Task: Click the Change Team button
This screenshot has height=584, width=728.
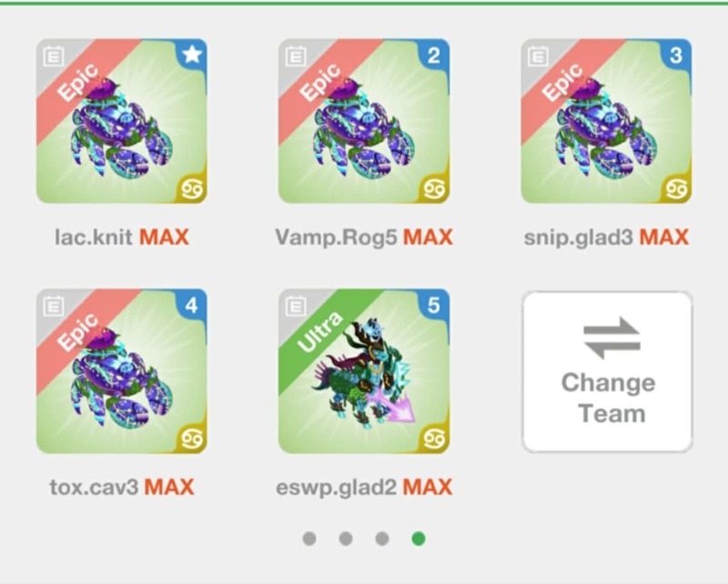Action: tap(607, 371)
